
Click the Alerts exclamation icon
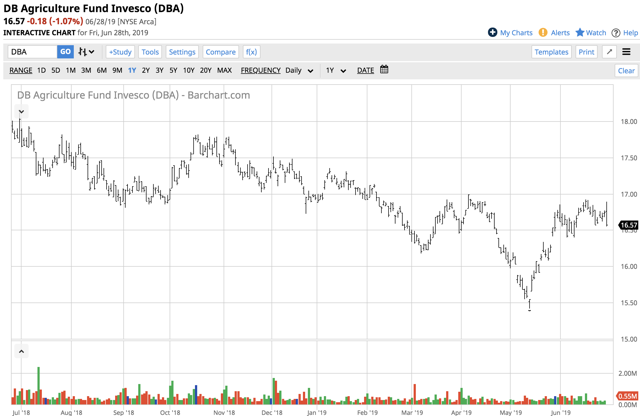543,33
